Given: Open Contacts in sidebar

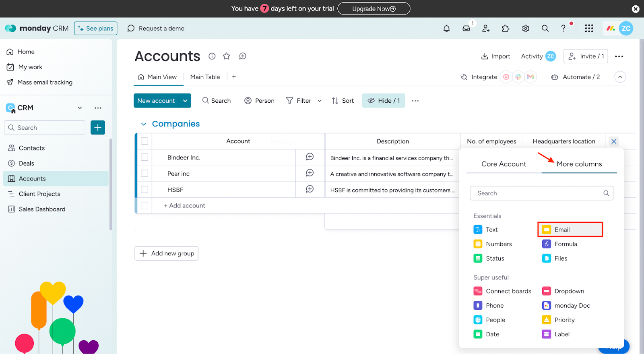Looking at the screenshot, I should 56,148.
